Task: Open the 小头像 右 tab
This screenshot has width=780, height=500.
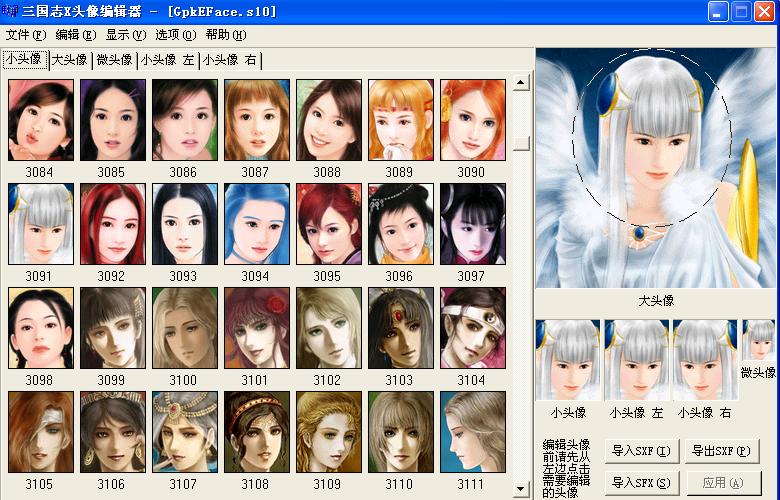Action: point(229,60)
